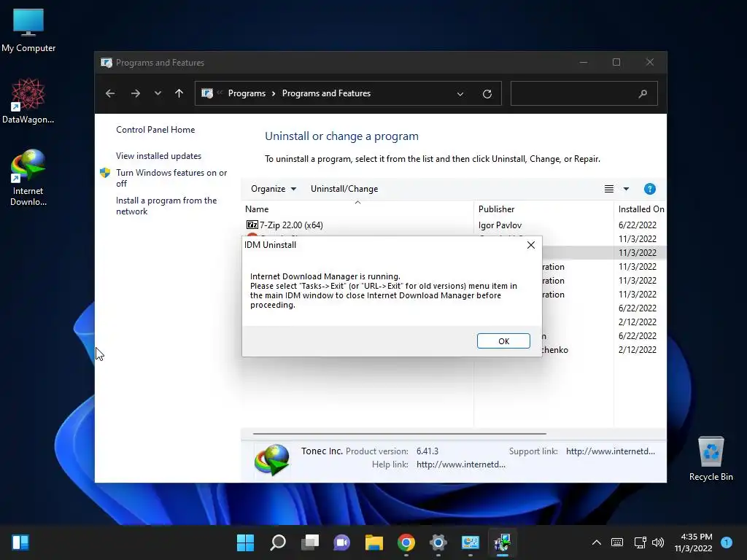Click OK in IDM Uninstall dialog

click(503, 341)
